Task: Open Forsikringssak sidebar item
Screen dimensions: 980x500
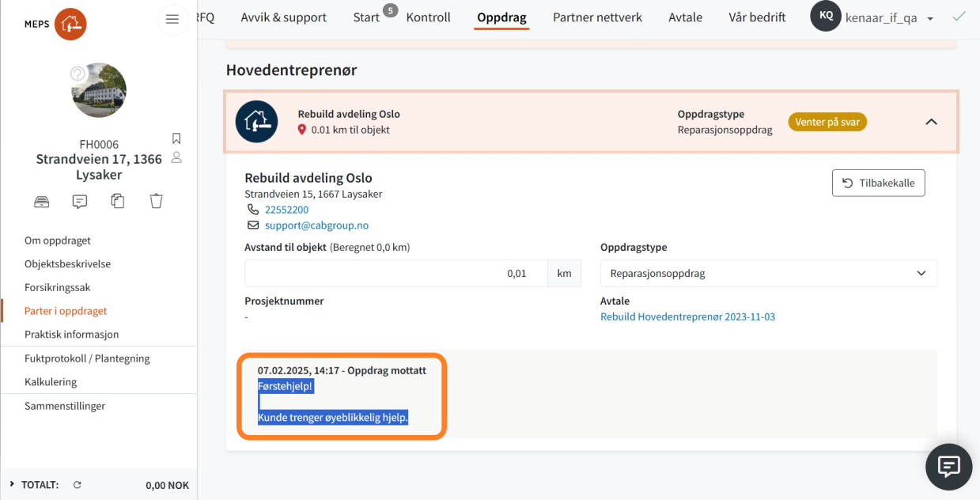Action: point(58,288)
